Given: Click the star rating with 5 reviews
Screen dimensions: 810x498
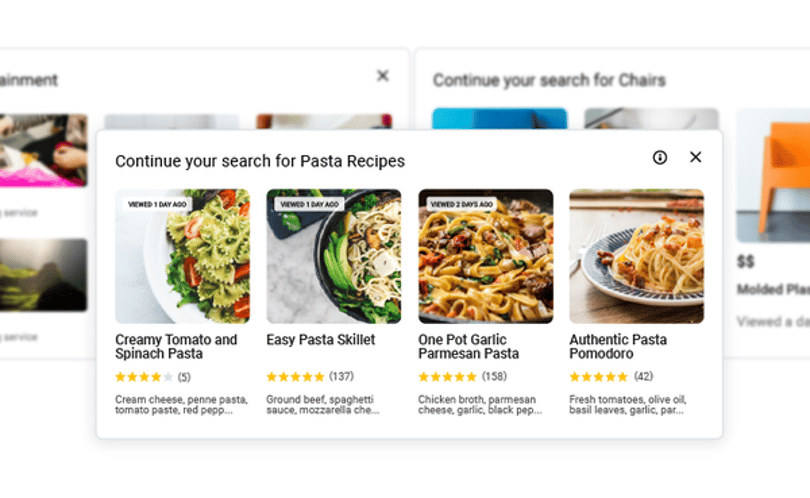Looking at the screenshot, I should (x=153, y=377).
